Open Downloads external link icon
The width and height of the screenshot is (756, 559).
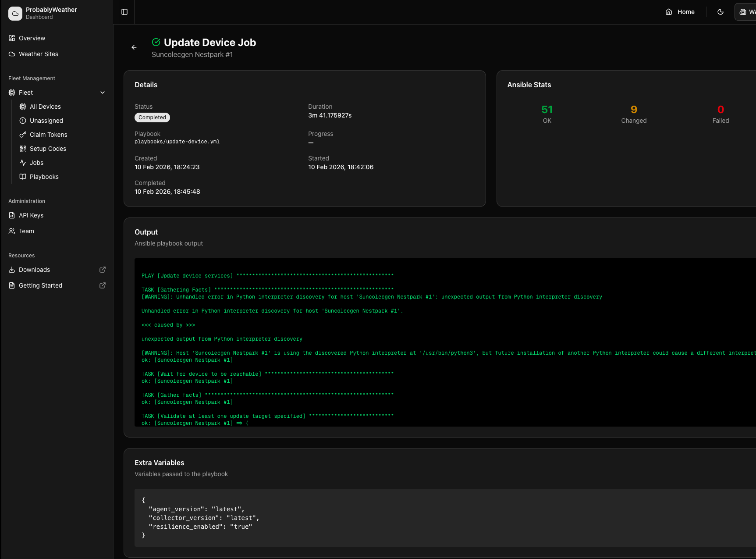(103, 270)
